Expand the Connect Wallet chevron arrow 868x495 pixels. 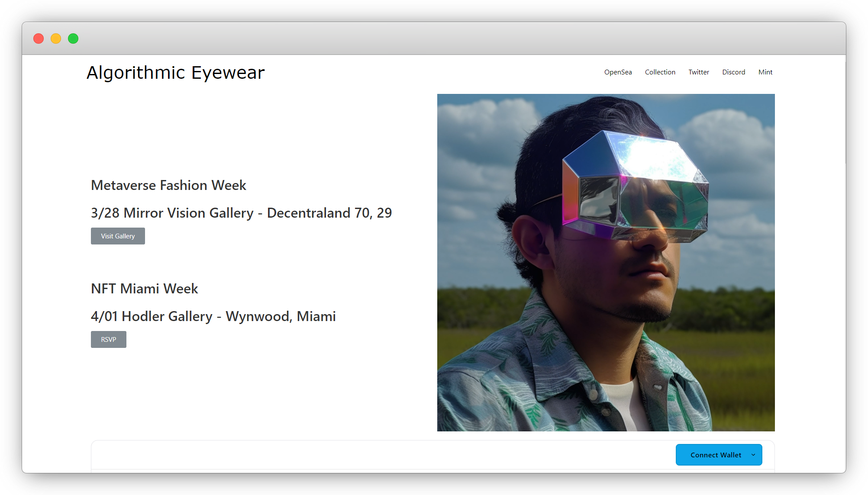(x=753, y=455)
